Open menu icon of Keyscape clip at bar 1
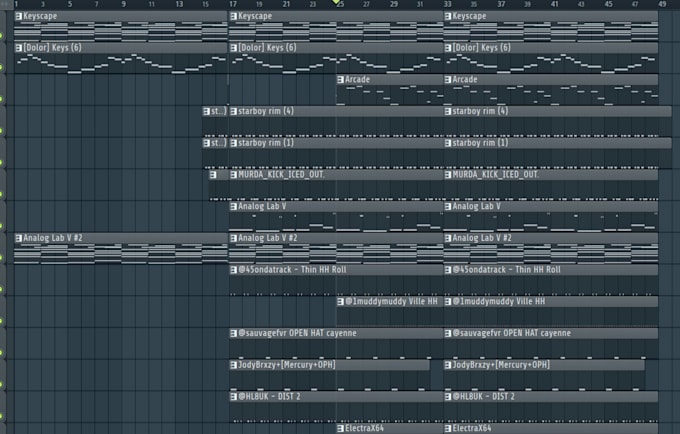Screen dimensions: 680x434 click(18, 16)
